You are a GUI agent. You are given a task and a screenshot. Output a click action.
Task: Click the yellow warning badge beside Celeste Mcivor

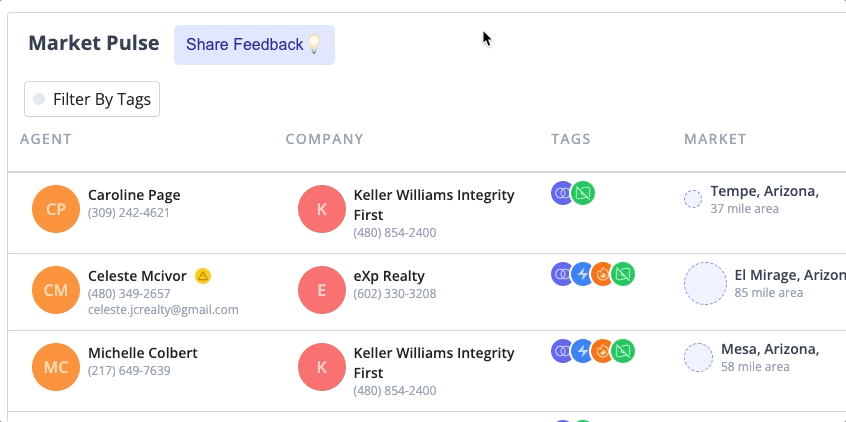click(203, 276)
